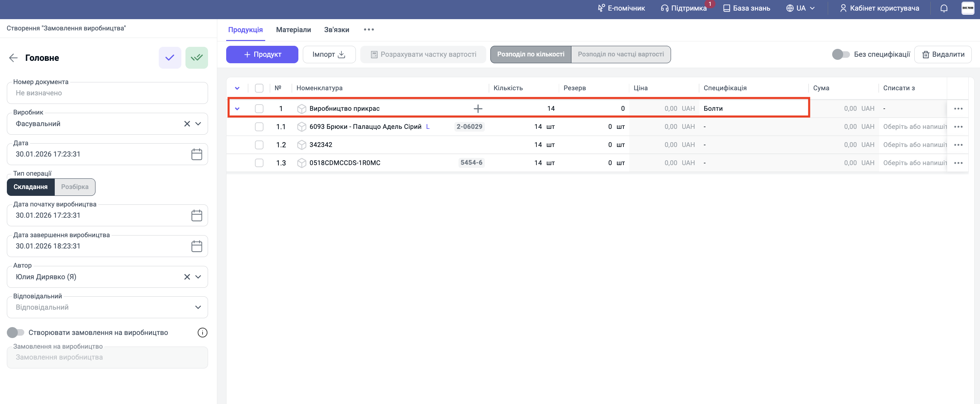This screenshot has width=980, height=404.
Task: Click the + Продукт button
Action: point(262,54)
